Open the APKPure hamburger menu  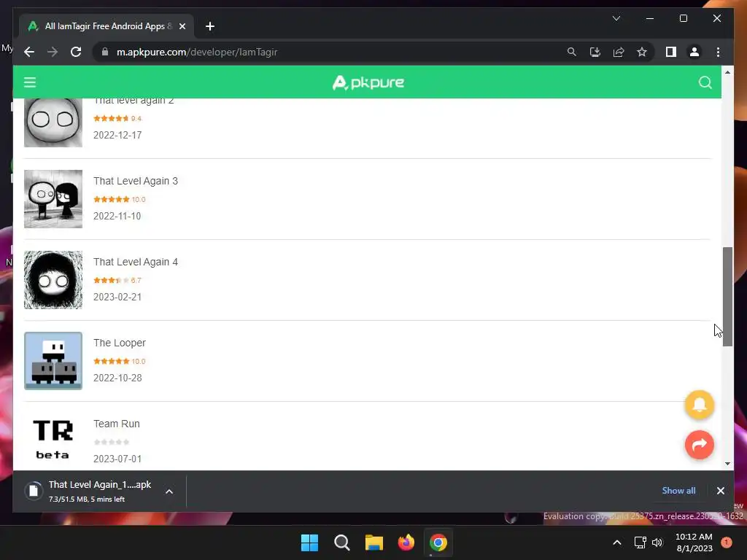click(29, 82)
